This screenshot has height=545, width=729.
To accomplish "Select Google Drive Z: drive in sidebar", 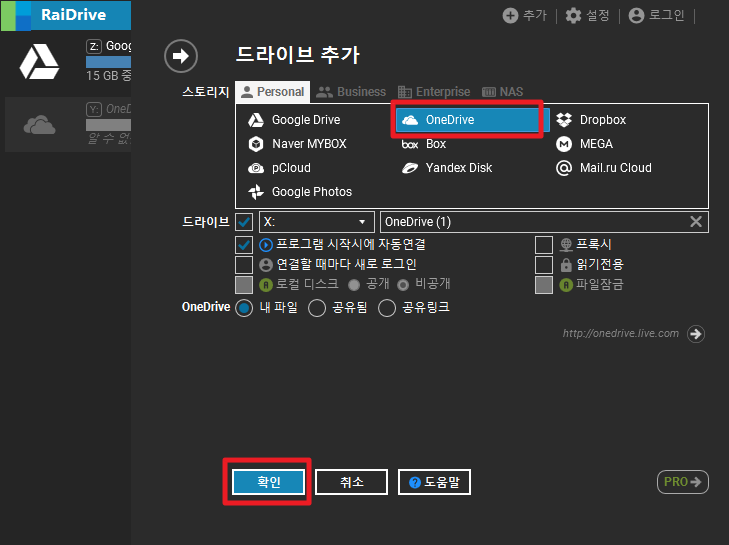I will pyautogui.click(x=68, y=61).
